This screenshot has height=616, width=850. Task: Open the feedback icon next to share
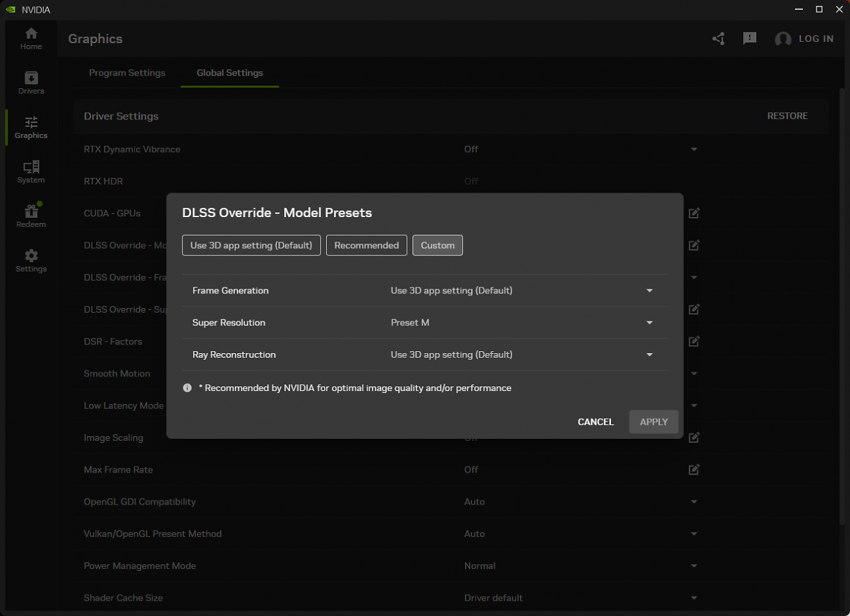[x=750, y=38]
